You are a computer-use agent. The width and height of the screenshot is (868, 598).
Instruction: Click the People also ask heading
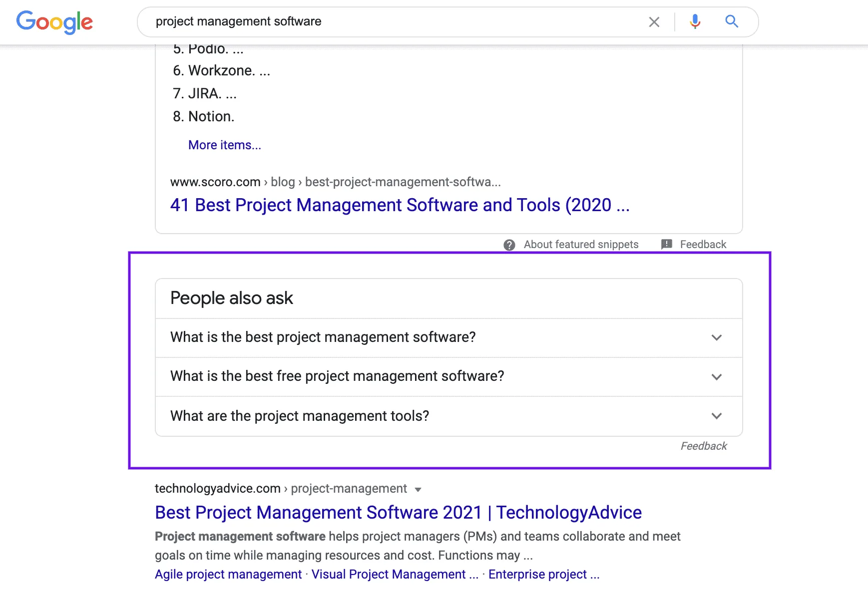(x=232, y=298)
